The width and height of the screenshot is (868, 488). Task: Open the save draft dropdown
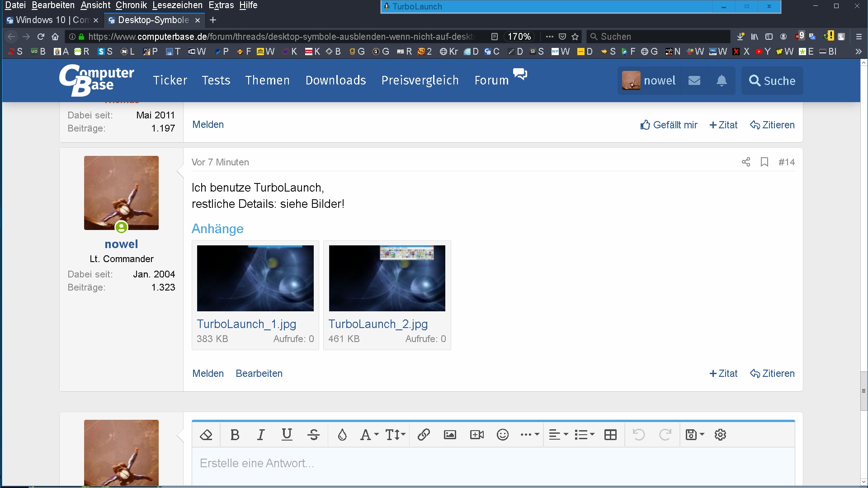pyautogui.click(x=695, y=435)
